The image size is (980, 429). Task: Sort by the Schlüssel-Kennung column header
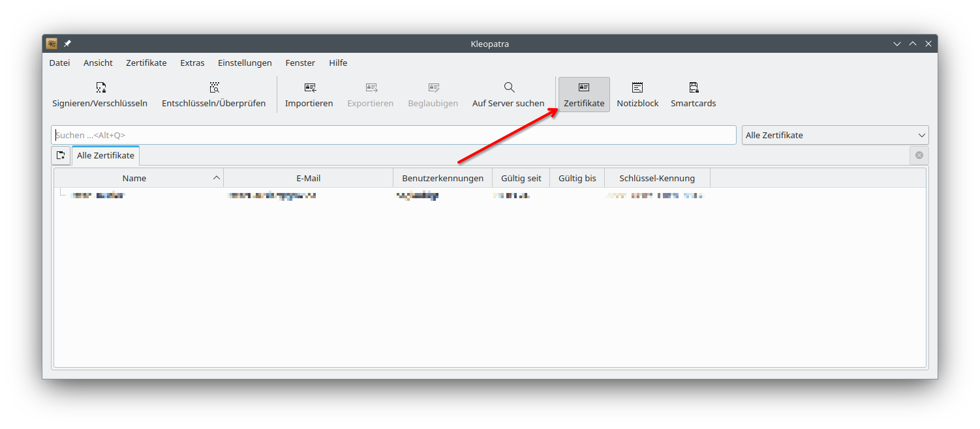pos(657,178)
